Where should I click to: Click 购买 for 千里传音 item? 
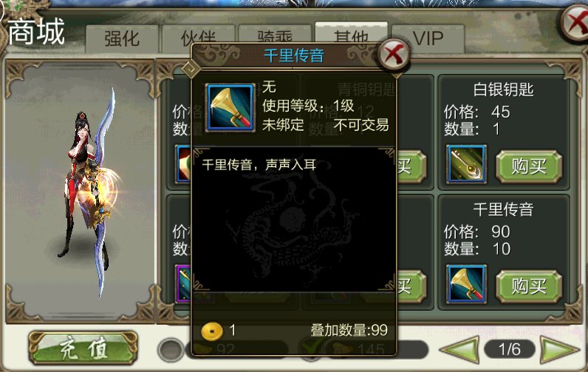click(529, 286)
